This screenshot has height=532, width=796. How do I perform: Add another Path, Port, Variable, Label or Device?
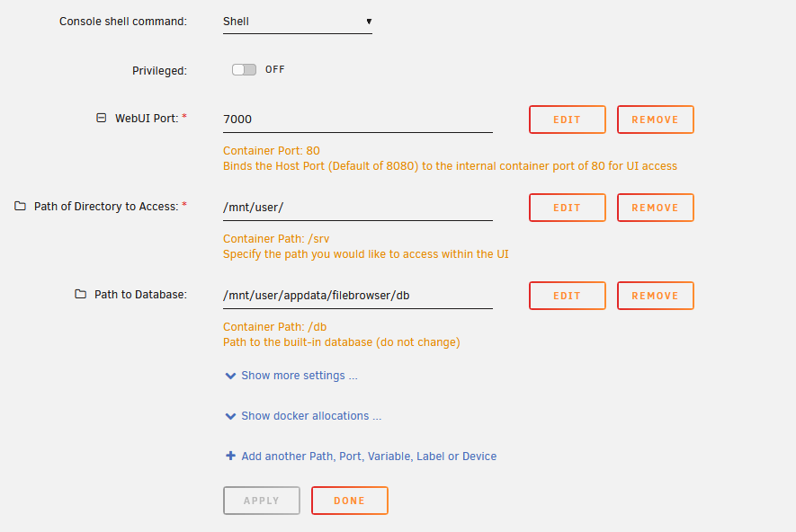pos(369,457)
